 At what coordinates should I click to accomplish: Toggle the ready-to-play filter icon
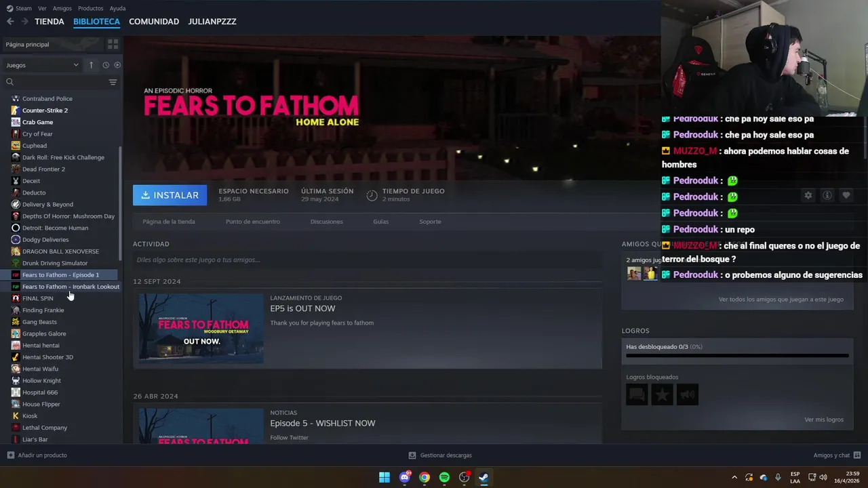pos(117,65)
